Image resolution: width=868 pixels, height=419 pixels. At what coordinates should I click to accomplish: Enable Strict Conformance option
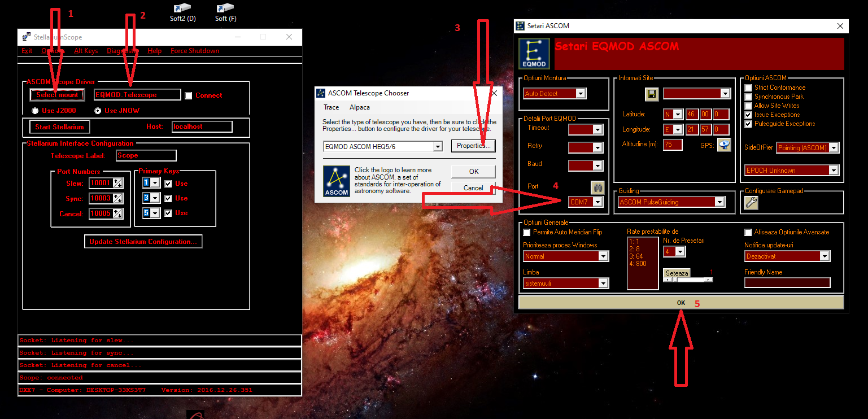[749, 88]
